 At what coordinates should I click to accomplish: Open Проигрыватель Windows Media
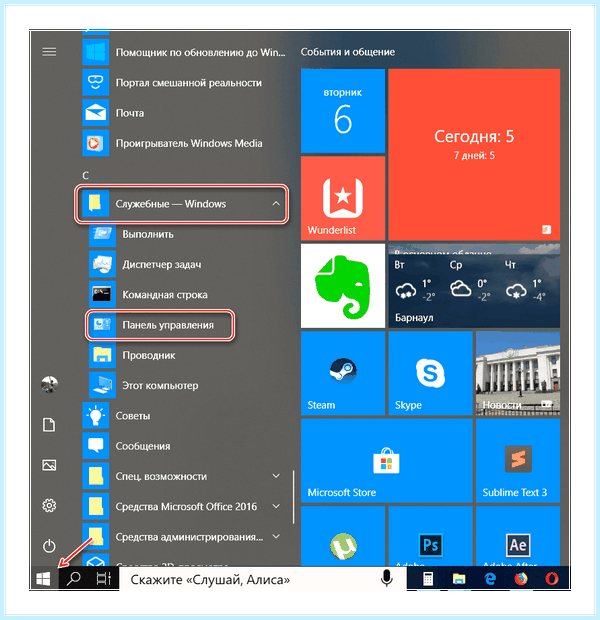click(x=184, y=144)
